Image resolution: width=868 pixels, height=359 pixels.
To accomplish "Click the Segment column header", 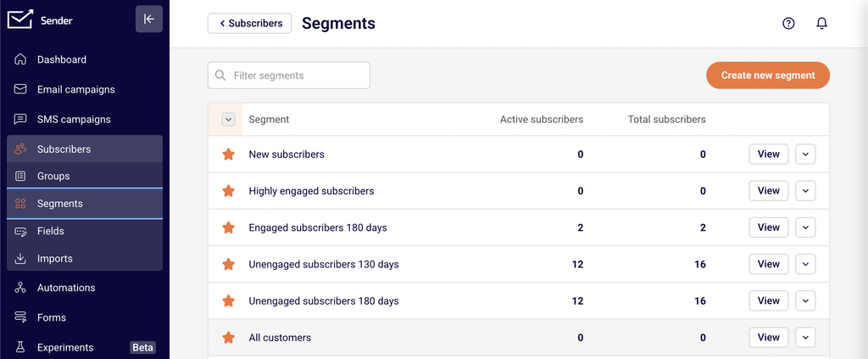I will point(269,119).
